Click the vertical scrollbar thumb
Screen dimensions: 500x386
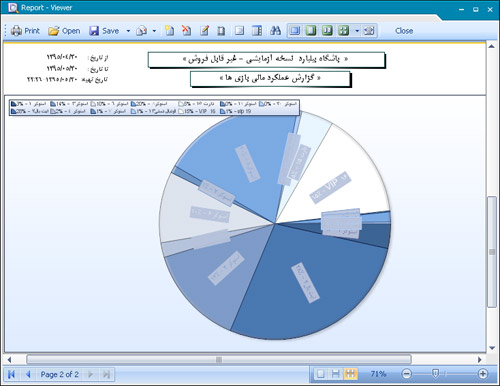492,252
